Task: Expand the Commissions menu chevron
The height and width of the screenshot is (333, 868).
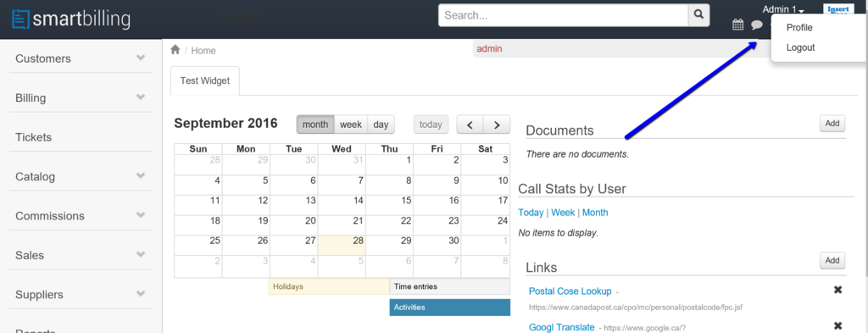Action: [141, 215]
